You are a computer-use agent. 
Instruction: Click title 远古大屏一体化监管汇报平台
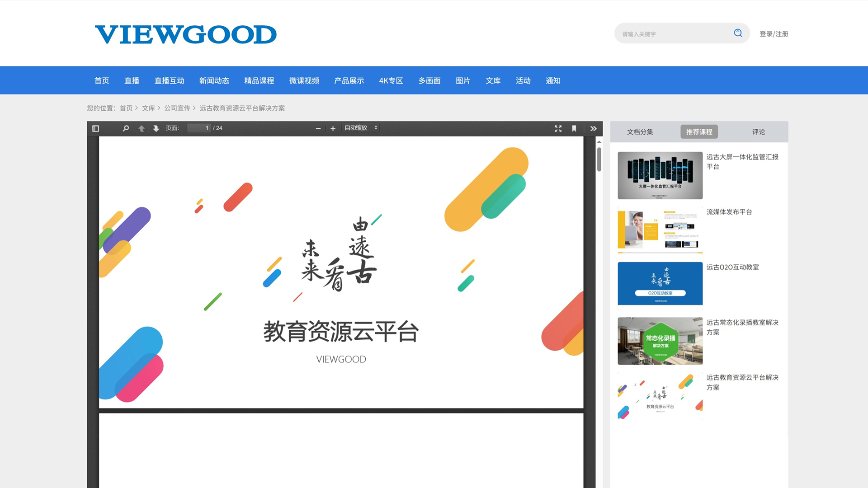(742, 162)
